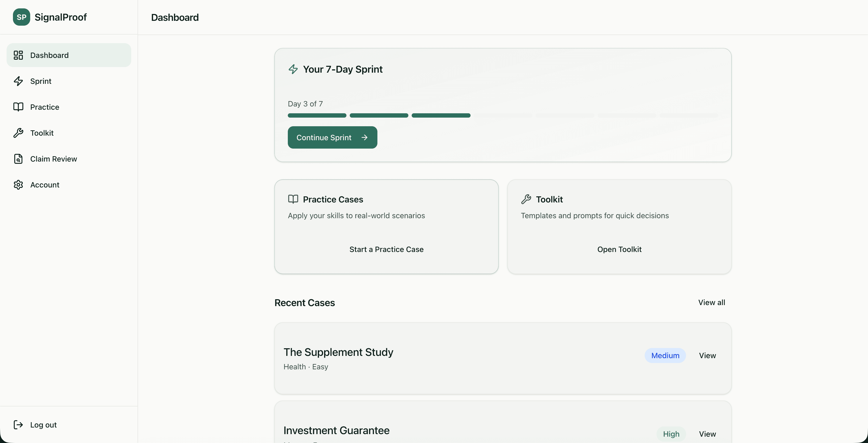The height and width of the screenshot is (443, 868).
Task: Click the Medium badge on The Supplement Study
Action: (665, 355)
